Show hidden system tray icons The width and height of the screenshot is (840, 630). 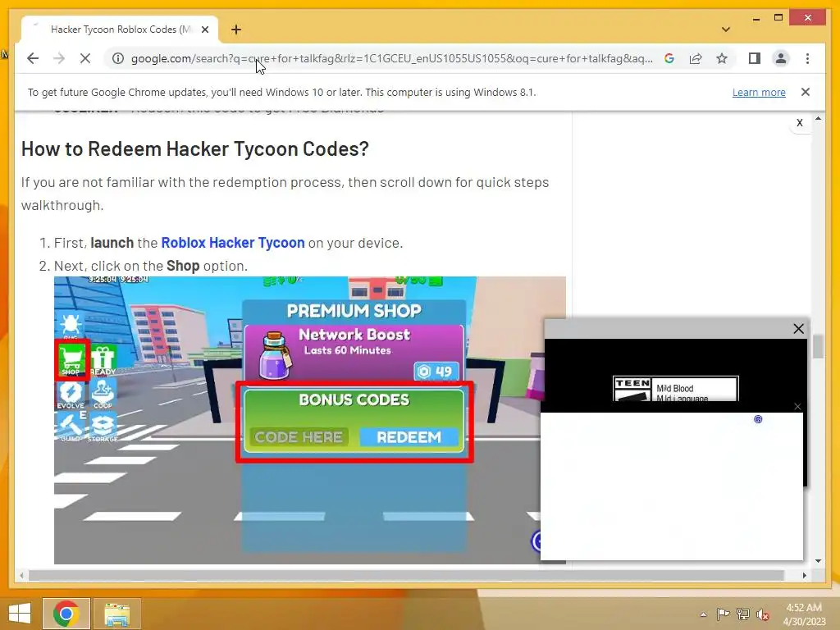703,614
